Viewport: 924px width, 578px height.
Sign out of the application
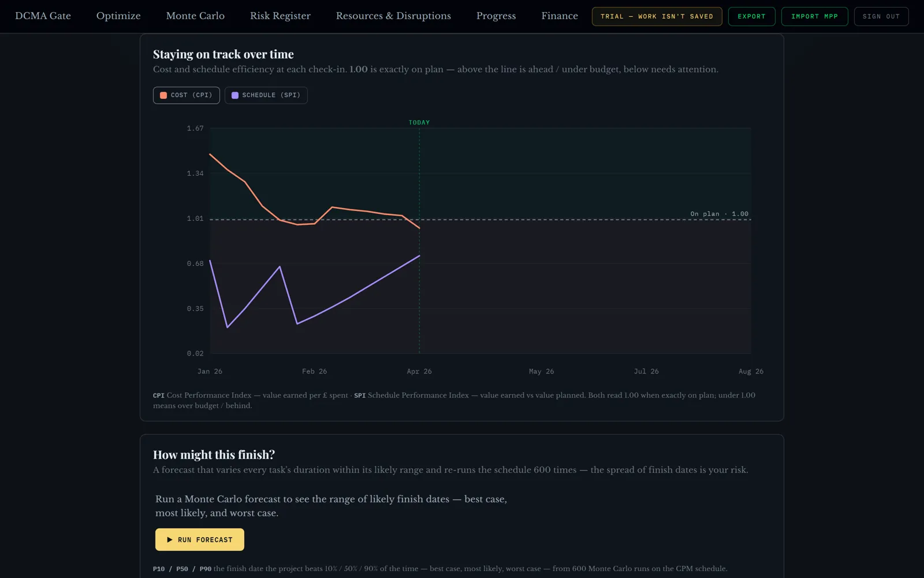click(x=881, y=16)
